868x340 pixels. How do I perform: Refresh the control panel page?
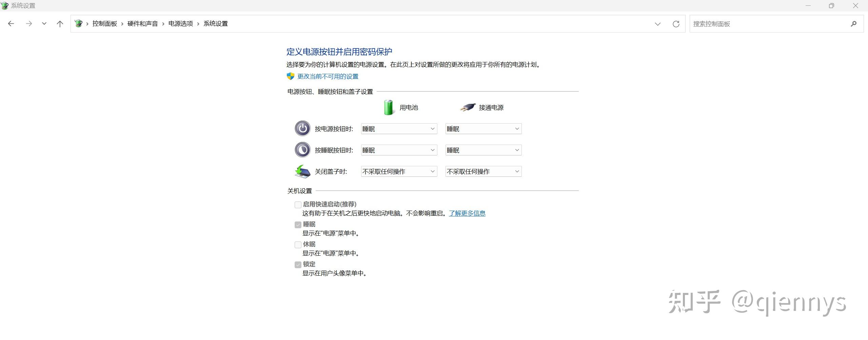tap(676, 24)
